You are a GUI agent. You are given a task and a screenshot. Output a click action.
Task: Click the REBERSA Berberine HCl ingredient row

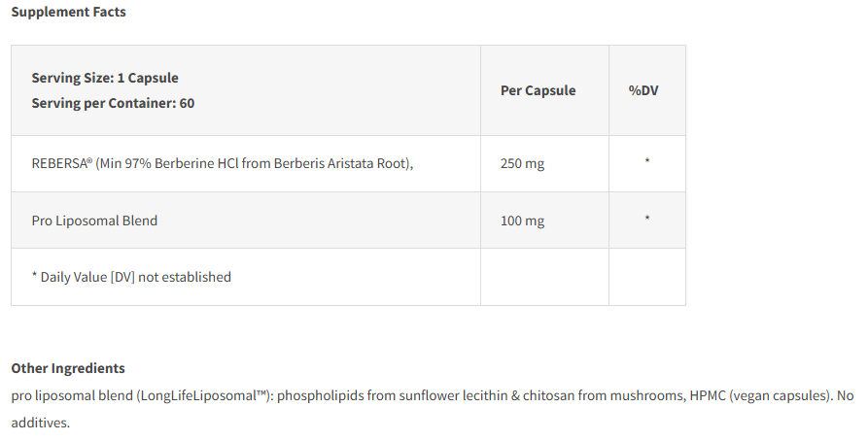pyautogui.click(x=223, y=163)
